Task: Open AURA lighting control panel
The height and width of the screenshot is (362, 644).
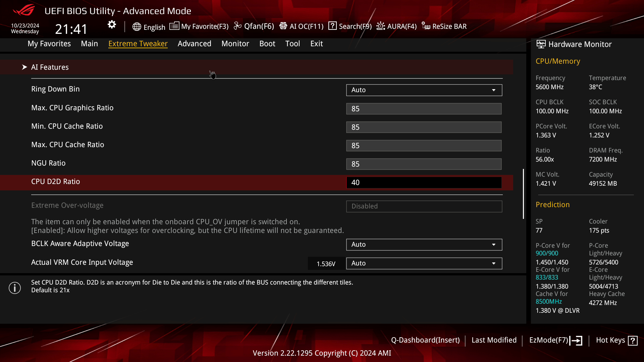Action: coord(396,26)
